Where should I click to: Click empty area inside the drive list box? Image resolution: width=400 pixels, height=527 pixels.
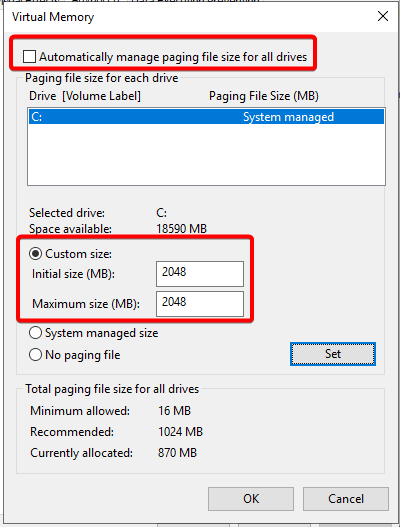pyautogui.click(x=206, y=155)
